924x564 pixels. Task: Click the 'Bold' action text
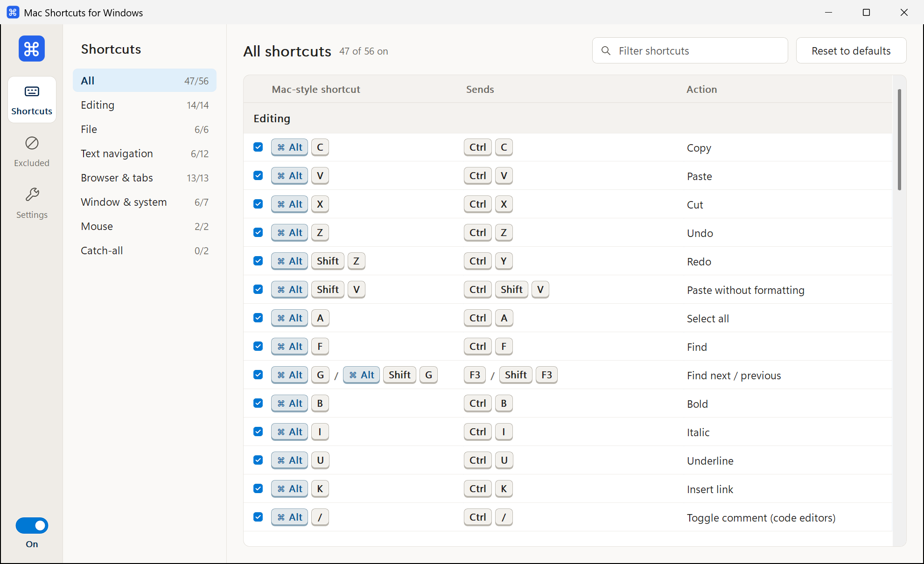697,404
